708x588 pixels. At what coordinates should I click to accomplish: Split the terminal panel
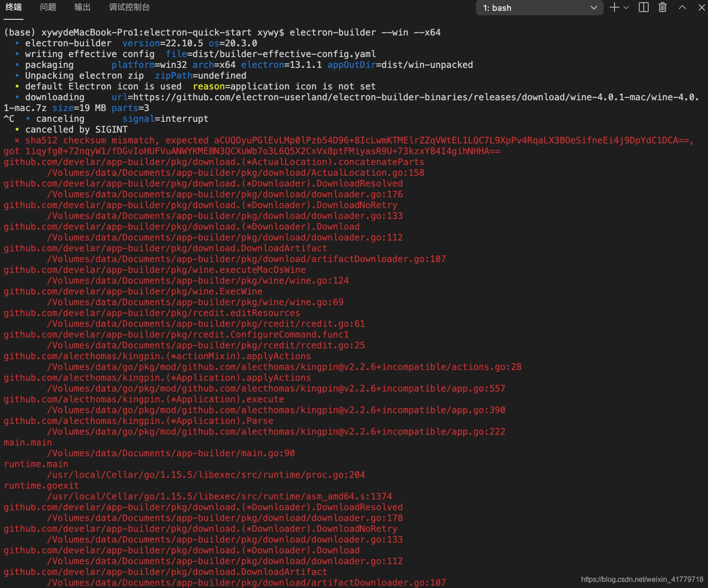tap(644, 7)
